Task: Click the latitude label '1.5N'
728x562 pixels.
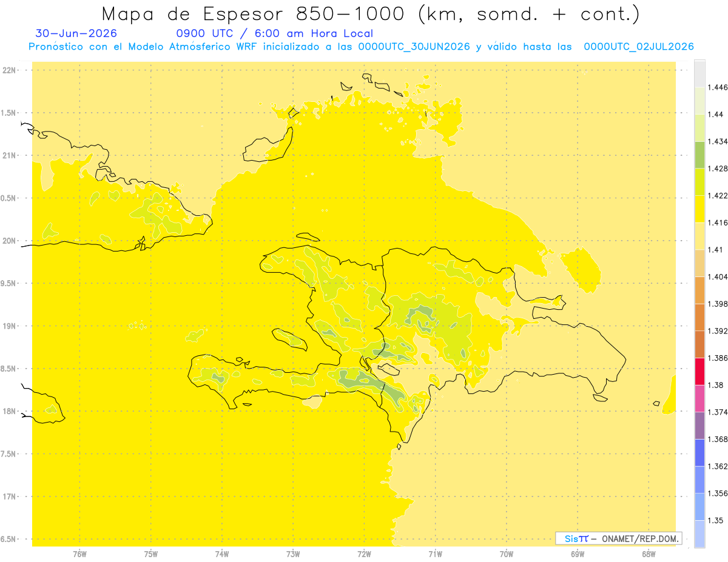Action: (8, 113)
